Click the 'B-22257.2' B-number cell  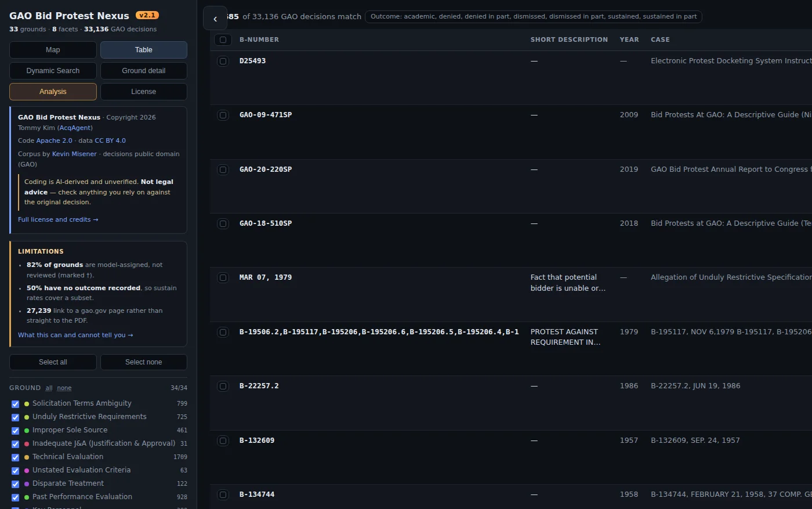(x=259, y=386)
